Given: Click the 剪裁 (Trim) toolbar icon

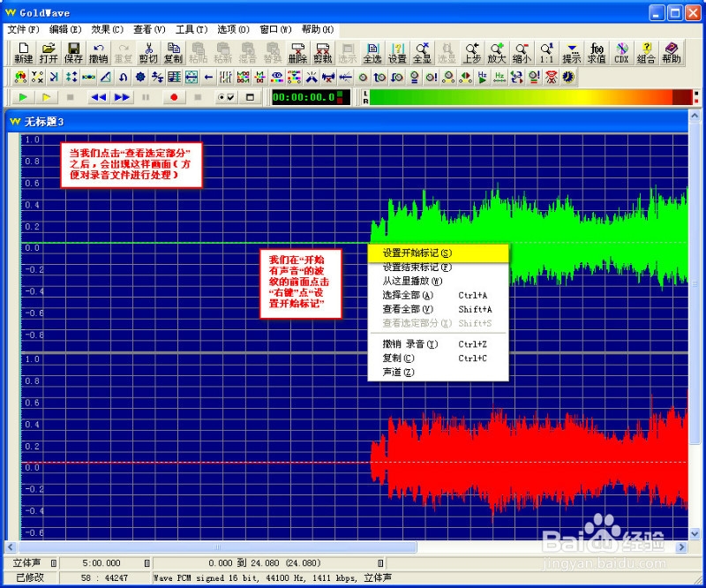Looking at the screenshot, I should click(x=322, y=53).
